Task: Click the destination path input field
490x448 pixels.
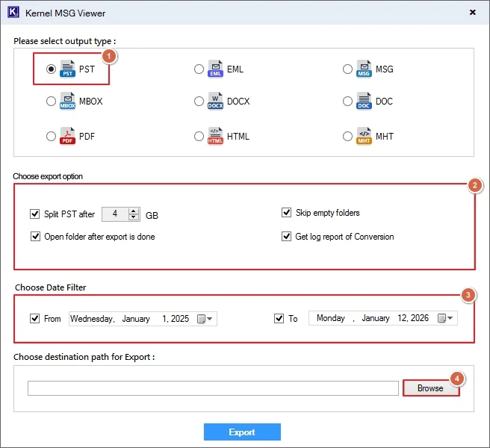Action: [213, 388]
